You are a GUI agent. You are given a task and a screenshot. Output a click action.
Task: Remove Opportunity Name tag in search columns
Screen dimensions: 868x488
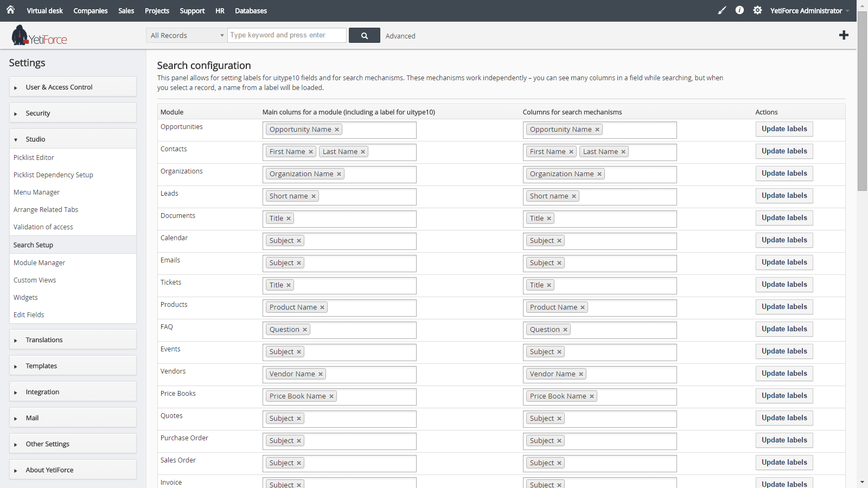tap(597, 130)
